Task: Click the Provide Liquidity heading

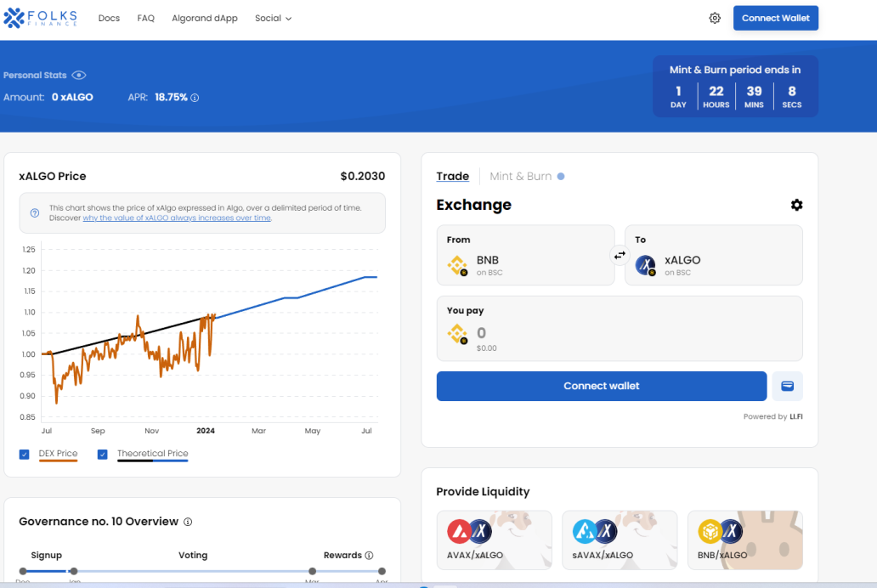Action: [483, 492]
